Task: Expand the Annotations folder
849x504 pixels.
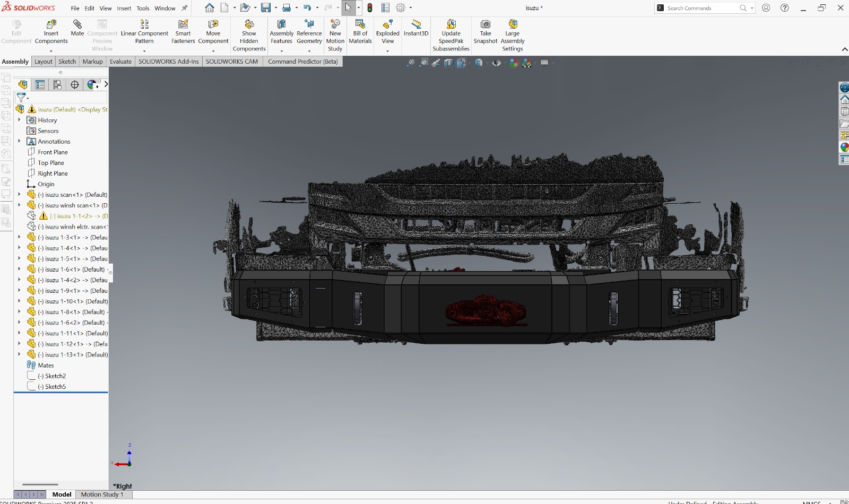Action: pos(19,141)
